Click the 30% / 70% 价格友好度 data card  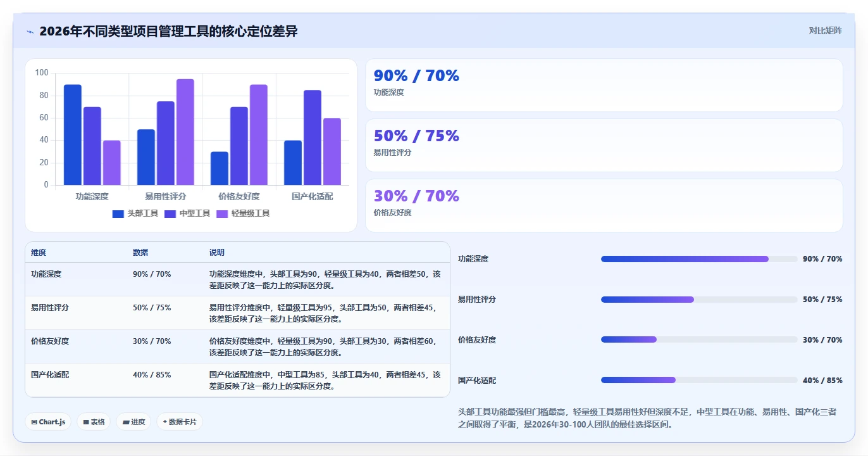(604, 206)
